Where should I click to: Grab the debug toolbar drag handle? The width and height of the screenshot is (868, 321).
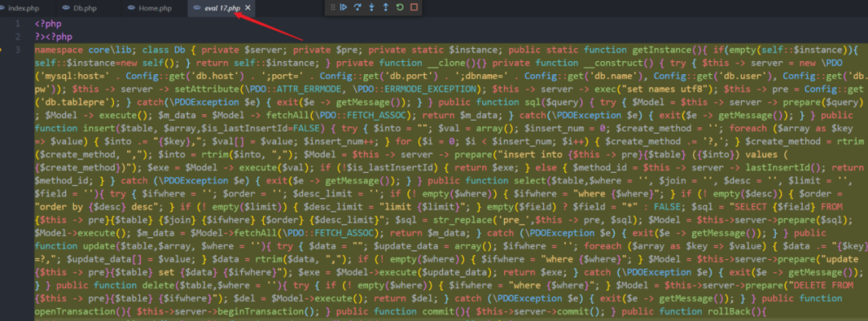coord(333,7)
